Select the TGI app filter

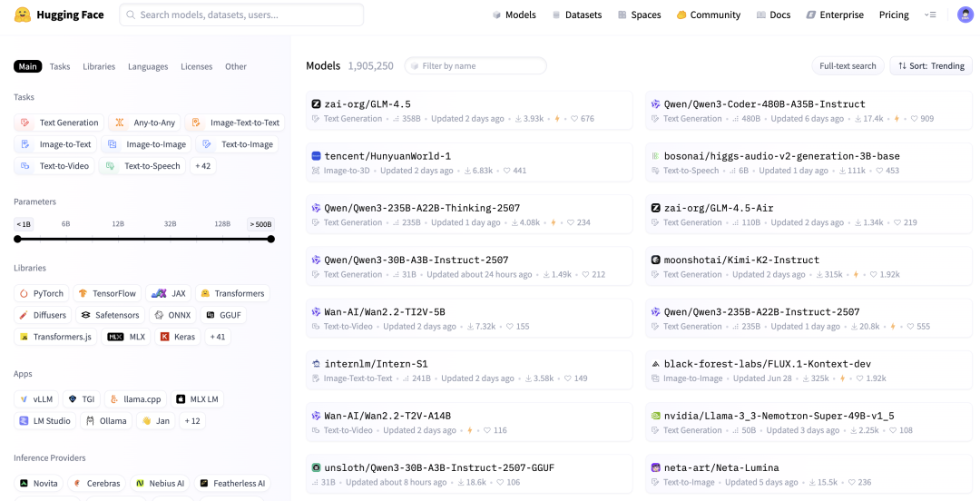82,399
